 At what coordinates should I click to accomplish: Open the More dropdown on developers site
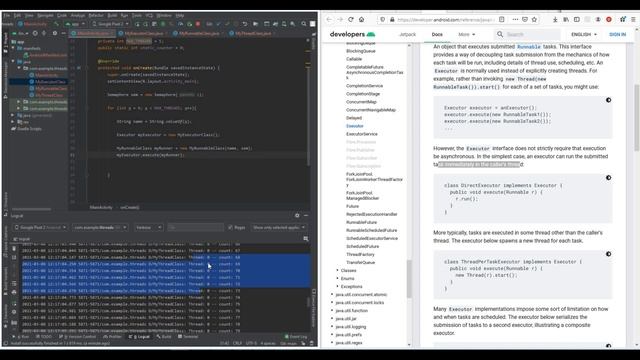pyautogui.click(x=467, y=34)
